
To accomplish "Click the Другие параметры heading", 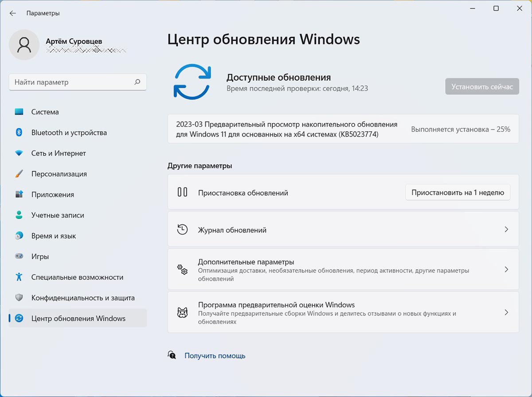I will point(199,165).
